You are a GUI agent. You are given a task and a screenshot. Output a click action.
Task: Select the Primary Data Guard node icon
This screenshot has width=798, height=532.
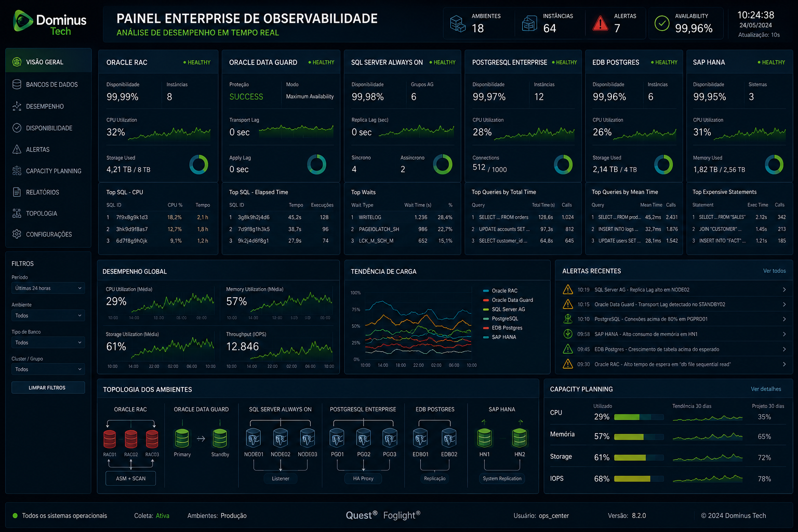tap(182, 438)
